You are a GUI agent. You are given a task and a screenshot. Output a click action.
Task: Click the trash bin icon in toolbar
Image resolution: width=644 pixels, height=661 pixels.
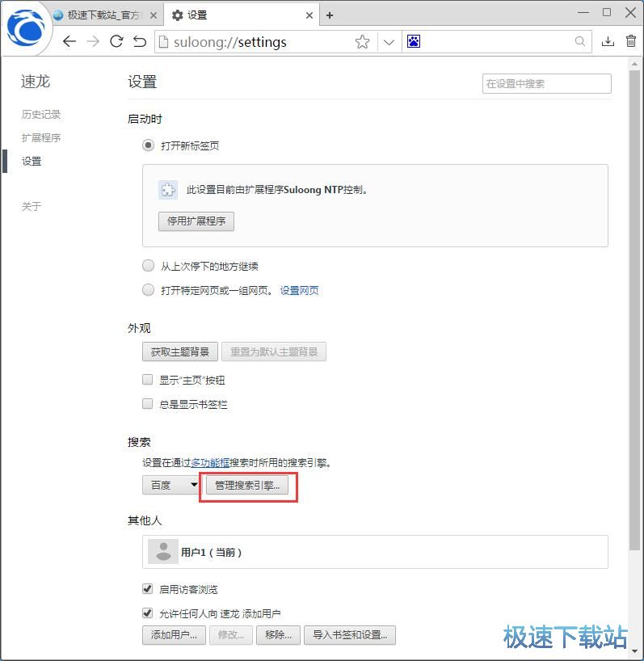(630, 41)
